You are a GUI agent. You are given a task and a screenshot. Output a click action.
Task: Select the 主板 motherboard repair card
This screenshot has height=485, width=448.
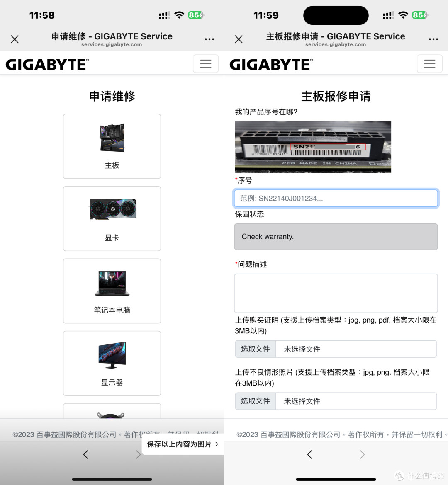112,146
